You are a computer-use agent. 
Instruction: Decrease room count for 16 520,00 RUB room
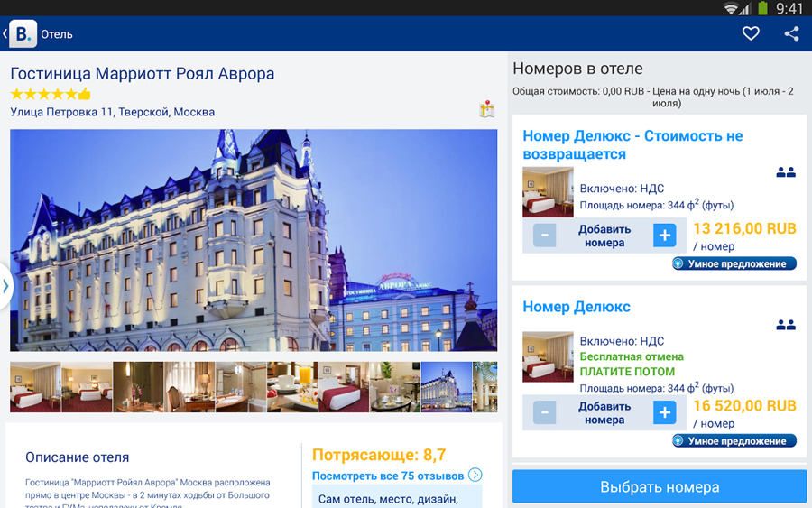(x=545, y=412)
